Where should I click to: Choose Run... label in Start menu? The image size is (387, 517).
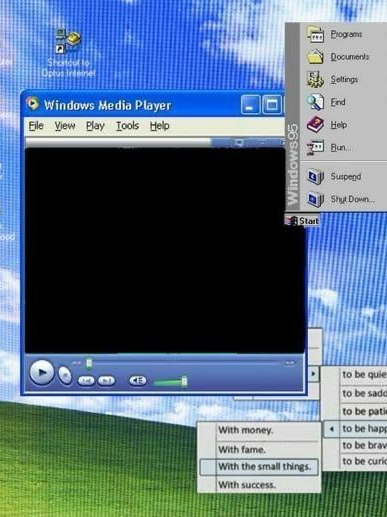coord(340,147)
